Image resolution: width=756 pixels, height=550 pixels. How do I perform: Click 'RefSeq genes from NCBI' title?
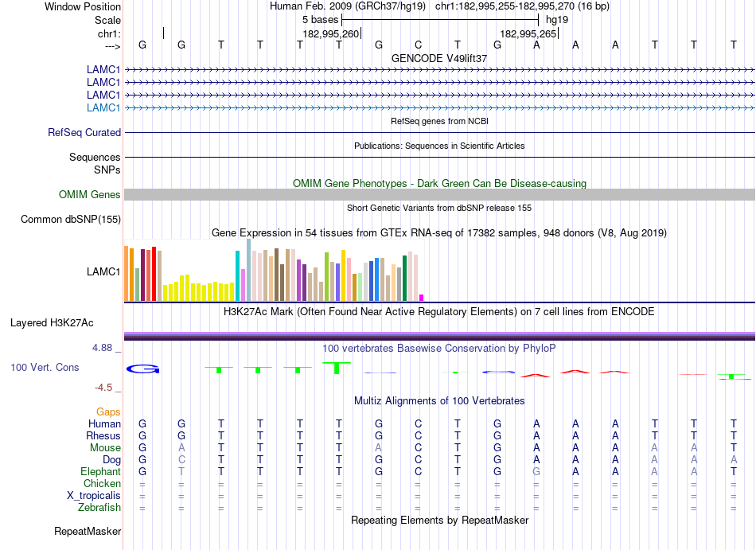[x=439, y=121]
